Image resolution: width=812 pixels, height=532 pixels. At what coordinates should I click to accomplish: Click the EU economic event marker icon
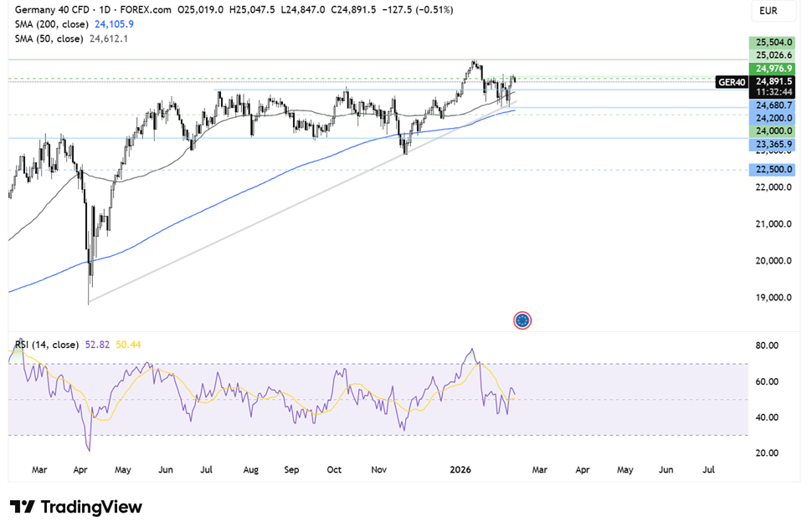522,321
